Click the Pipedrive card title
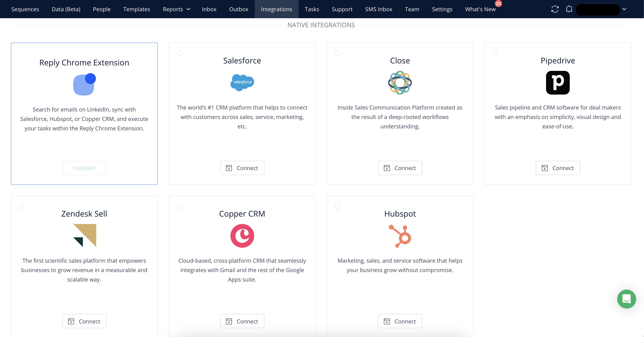 [x=557, y=60]
